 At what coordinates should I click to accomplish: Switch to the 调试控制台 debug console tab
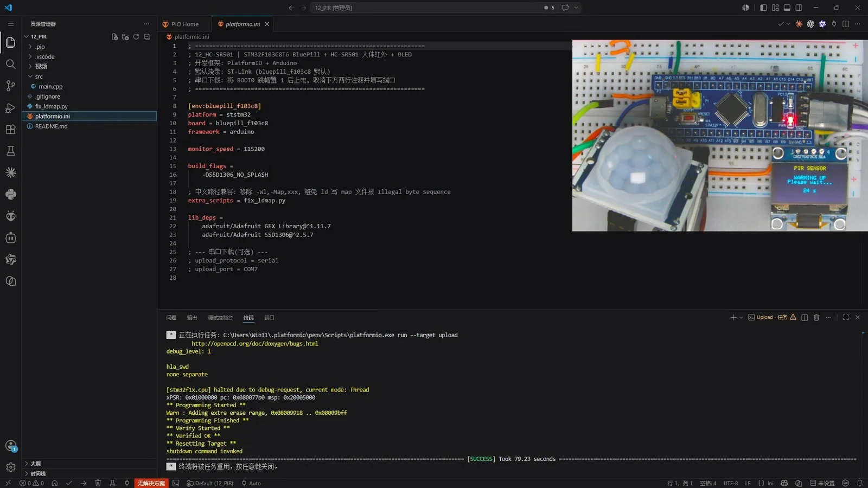(220, 318)
